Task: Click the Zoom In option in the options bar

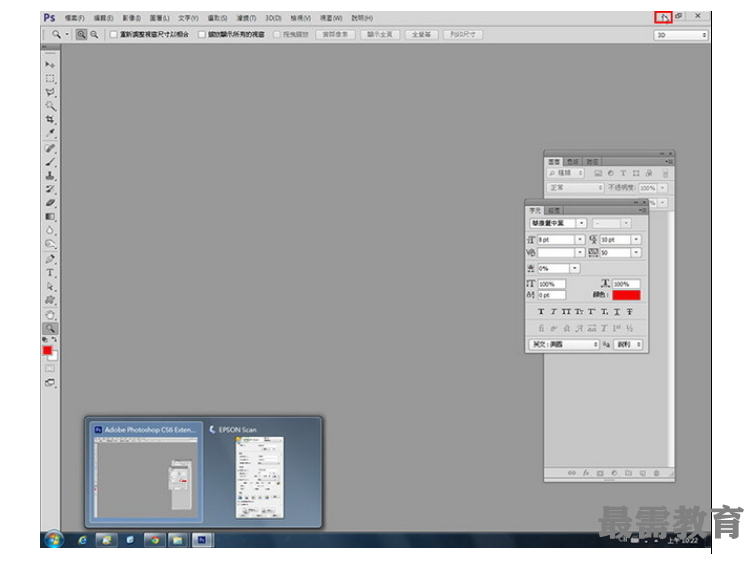Action: [x=81, y=34]
